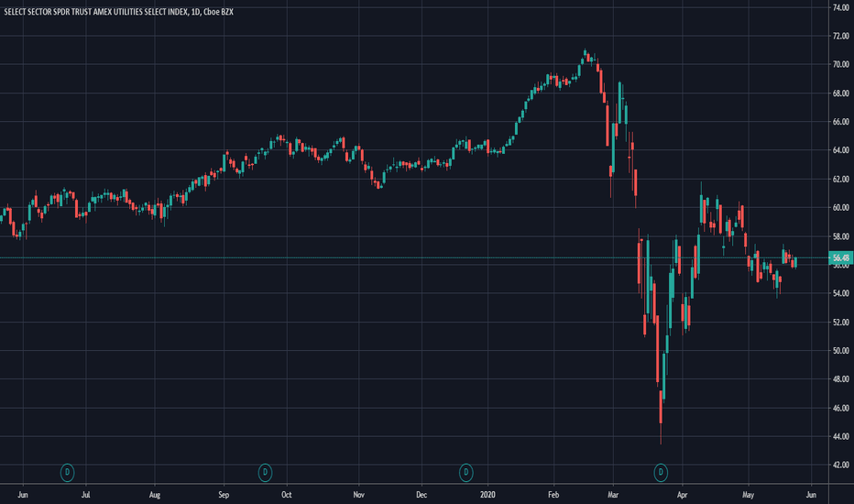
Task: Click the 46.00 price axis label
Action: (840, 408)
